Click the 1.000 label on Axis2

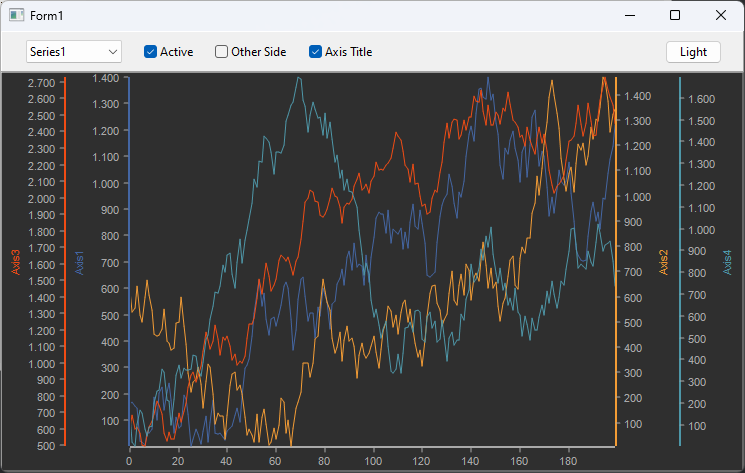[637, 197]
